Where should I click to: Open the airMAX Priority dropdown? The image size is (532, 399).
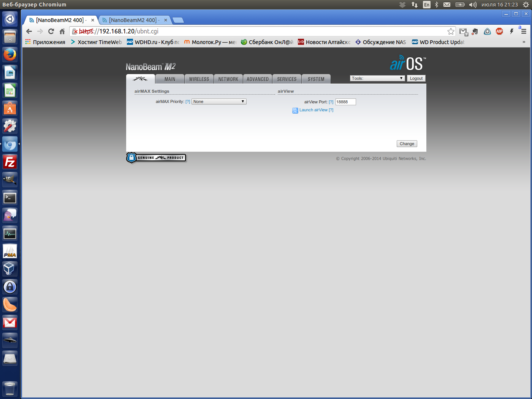point(219,101)
